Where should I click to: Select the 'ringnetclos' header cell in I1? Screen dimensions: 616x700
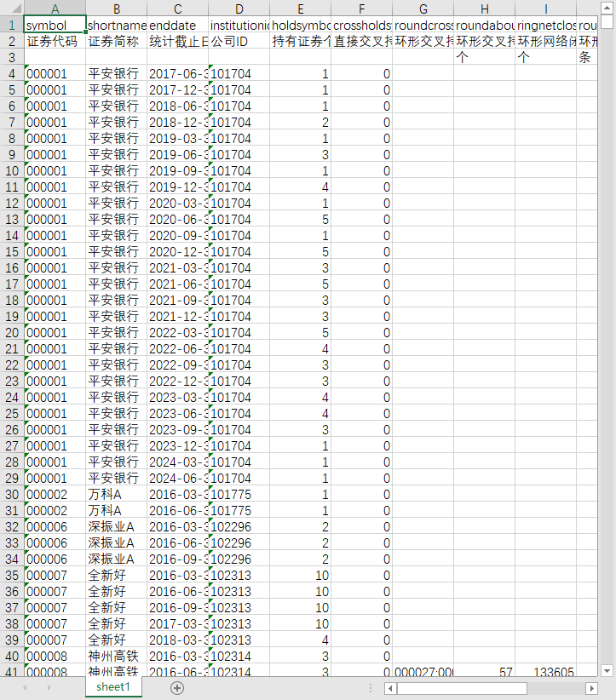546,25
